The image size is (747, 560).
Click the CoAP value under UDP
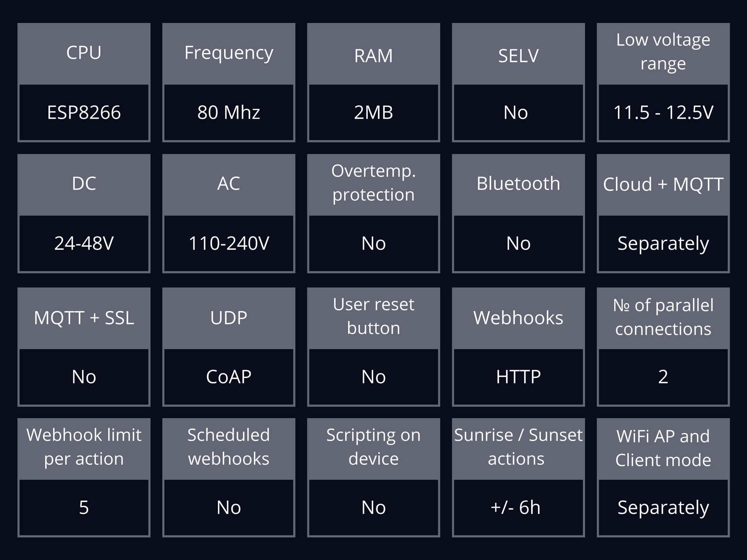(x=229, y=377)
